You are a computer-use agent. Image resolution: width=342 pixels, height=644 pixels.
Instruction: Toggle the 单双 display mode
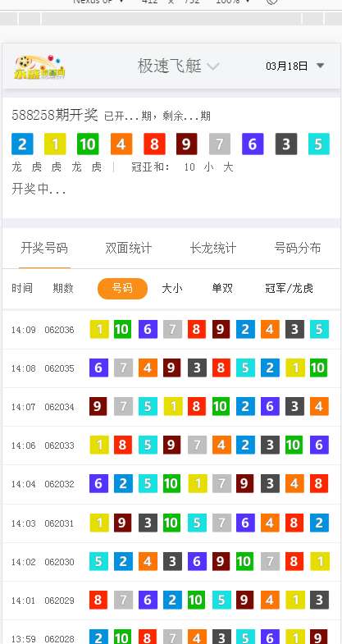(x=222, y=288)
